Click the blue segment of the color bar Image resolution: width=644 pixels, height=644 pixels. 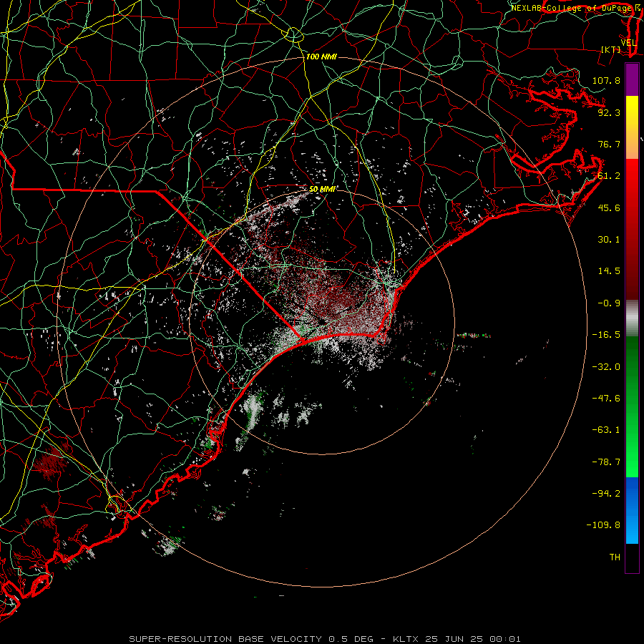click(632, 510)
